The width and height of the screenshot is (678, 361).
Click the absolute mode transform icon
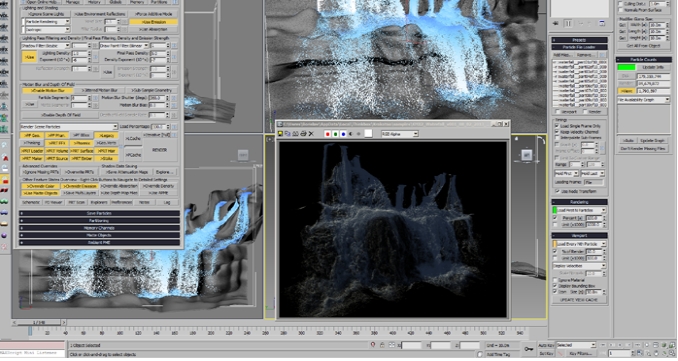392,345
